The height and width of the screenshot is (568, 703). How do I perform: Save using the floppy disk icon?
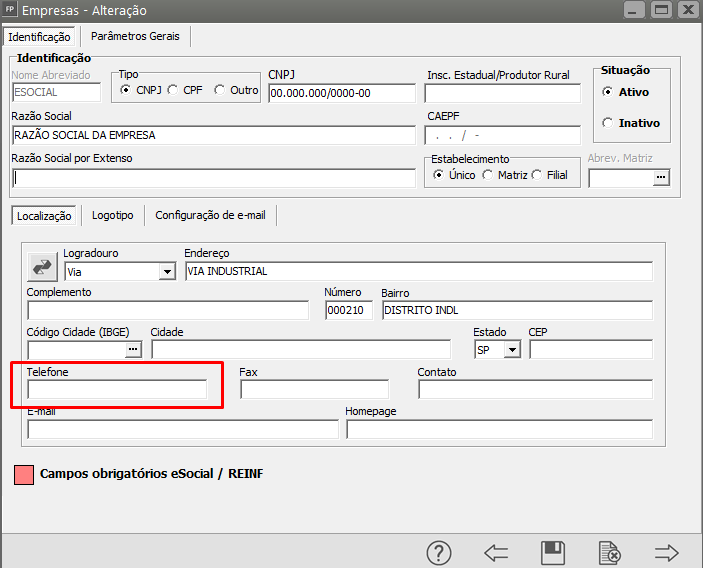point(553,552)
